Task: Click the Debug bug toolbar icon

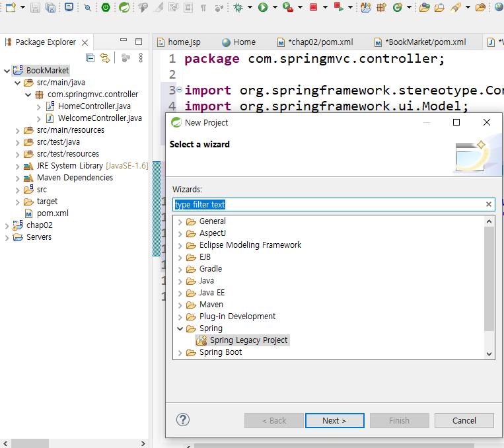Action: coord(238,7)
